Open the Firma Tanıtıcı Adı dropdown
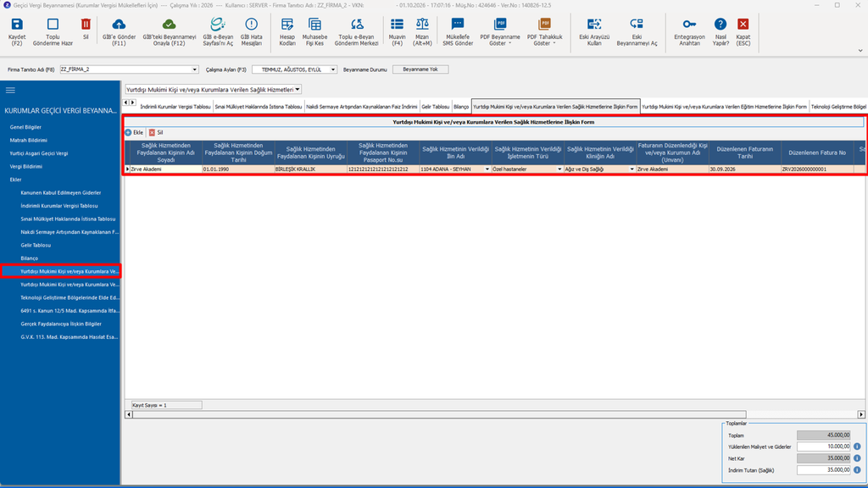The height and width of the screenshot is (488, 868). (x=195, y=69)
